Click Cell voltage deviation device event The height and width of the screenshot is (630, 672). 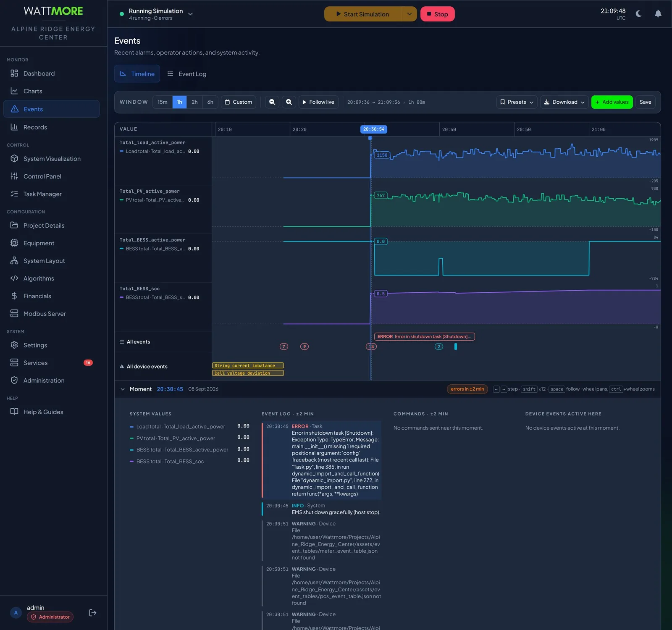pyautogui.click(x=248, y=373)
